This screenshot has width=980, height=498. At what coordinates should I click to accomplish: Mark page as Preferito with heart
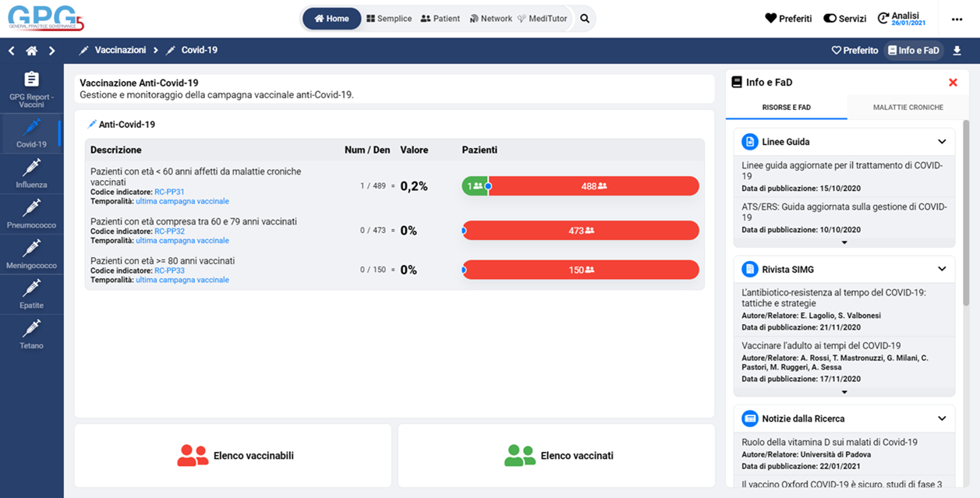click(x=854, y=51)
